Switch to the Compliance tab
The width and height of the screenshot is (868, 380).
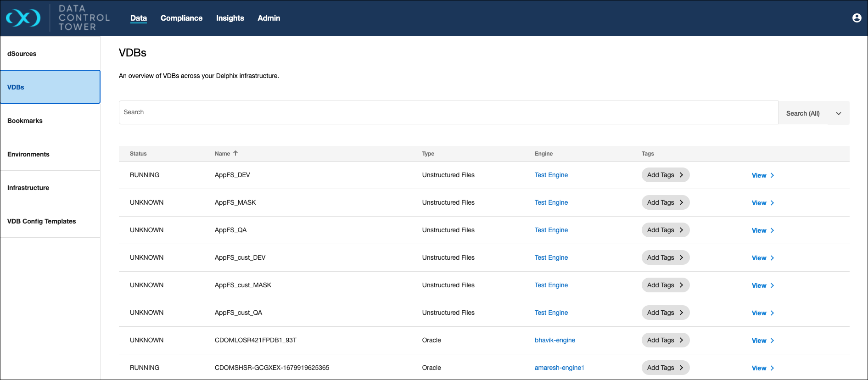click(181, 18)
